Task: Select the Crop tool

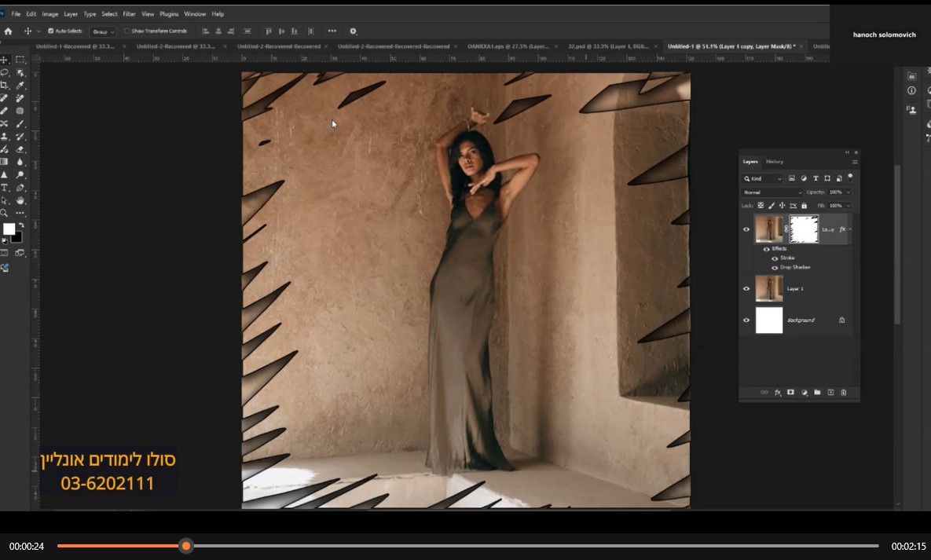Action: pyautogui.click(x=5, y=85)
